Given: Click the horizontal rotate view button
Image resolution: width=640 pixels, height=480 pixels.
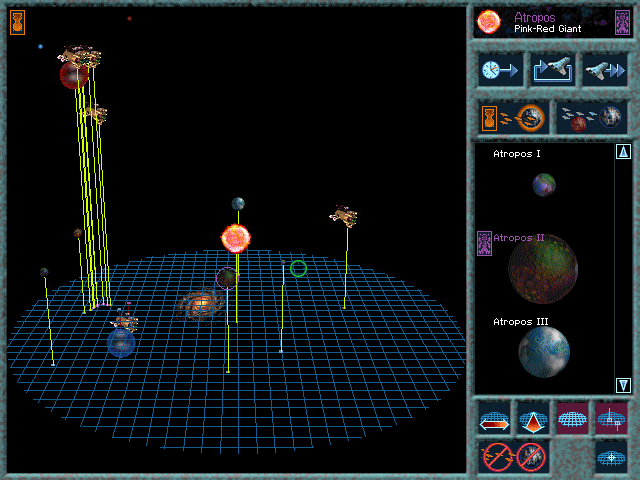Looking at the screenshot, I should click(x=494, y=419).
